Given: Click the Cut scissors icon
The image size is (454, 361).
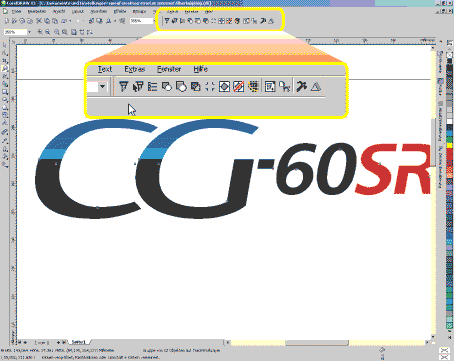Looking at the screenshot, I should [x=39, y=21].
